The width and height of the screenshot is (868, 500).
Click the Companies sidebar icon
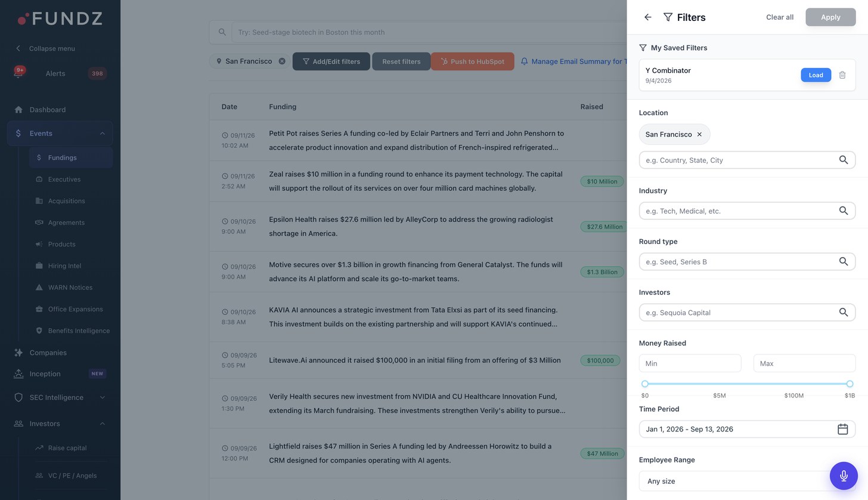pyautogui.click(x=18, y=353)
